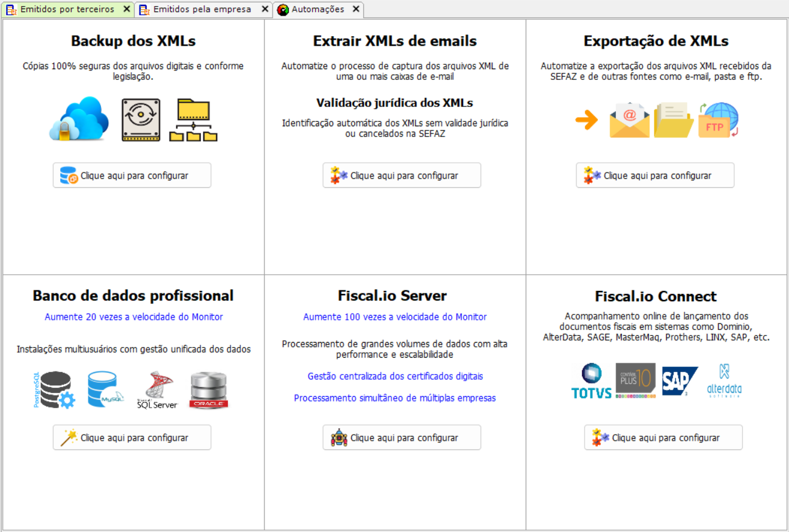
Task: Configure Exportação de XMLs button
Action: 655,176
